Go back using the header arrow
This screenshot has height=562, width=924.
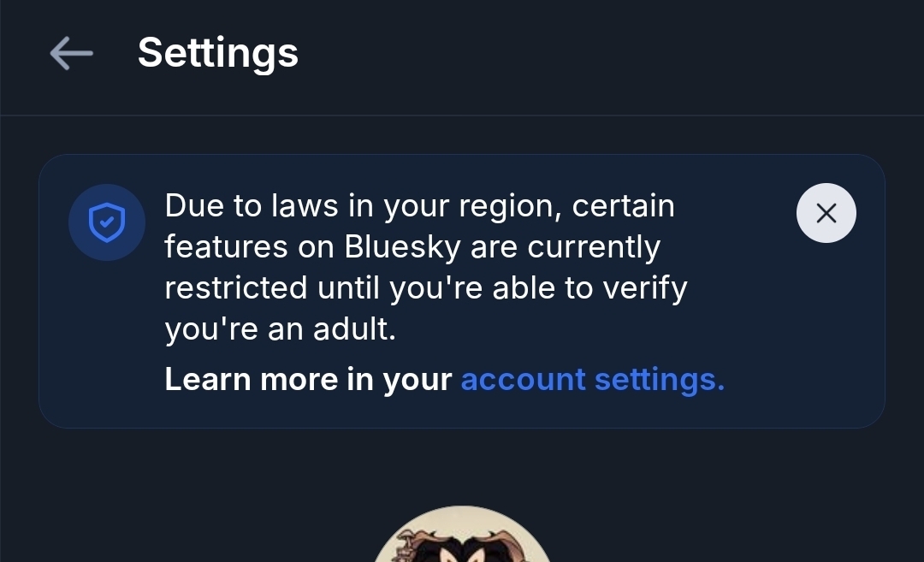[72, 53]
